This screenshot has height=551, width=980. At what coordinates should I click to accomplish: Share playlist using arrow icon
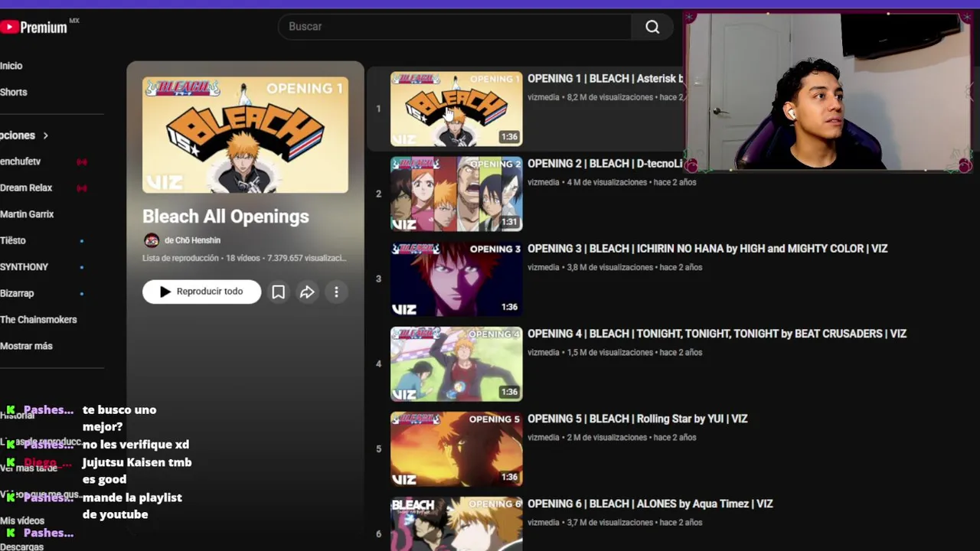click(307, 292)
